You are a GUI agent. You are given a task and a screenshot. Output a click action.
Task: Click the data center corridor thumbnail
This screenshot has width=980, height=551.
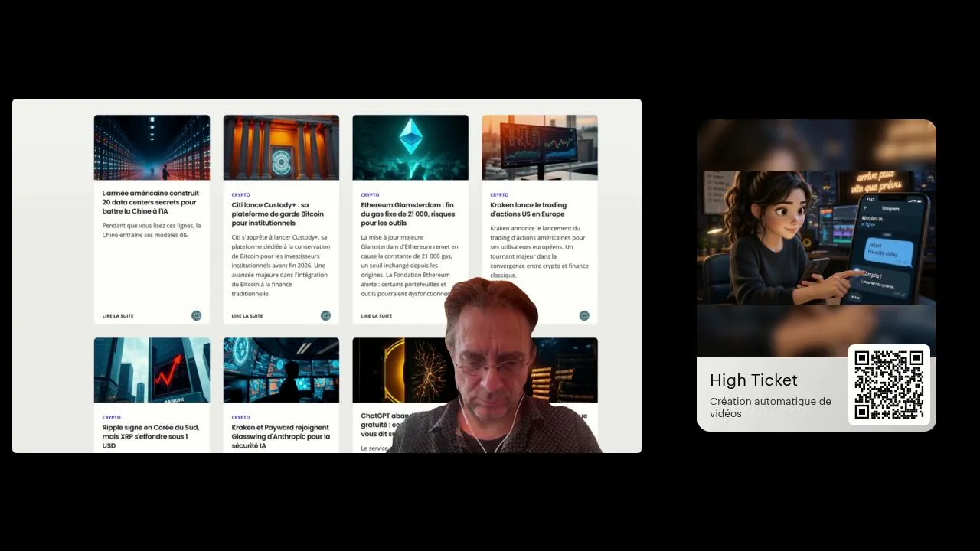coord(152,148)
